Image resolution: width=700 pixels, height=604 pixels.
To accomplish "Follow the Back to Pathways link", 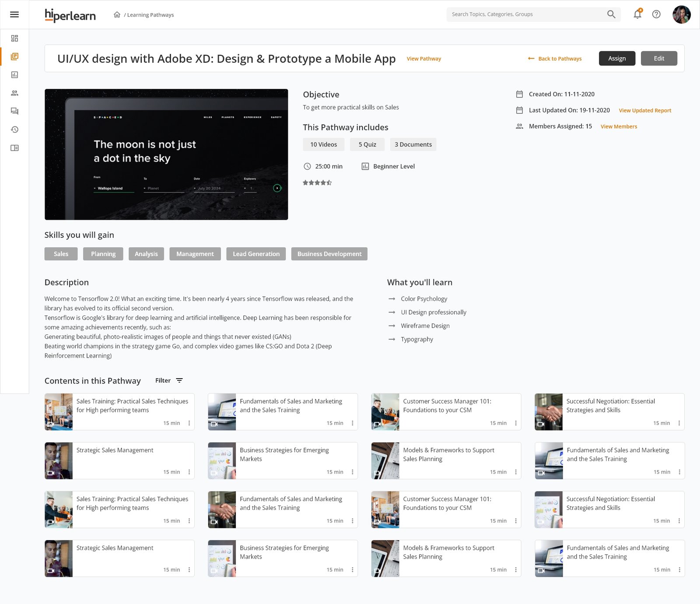I will click(x=555, y=59).
